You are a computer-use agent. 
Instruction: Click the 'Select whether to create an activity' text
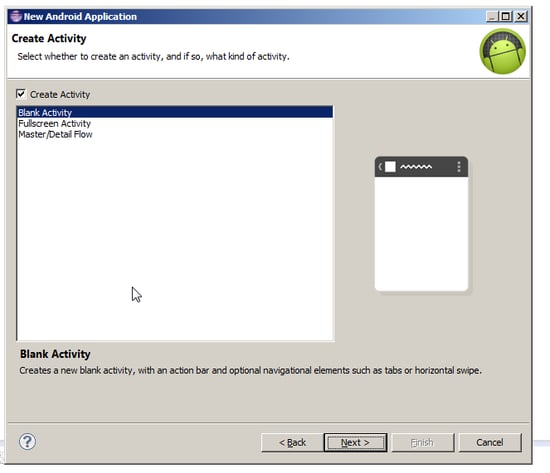click(153, 56)
